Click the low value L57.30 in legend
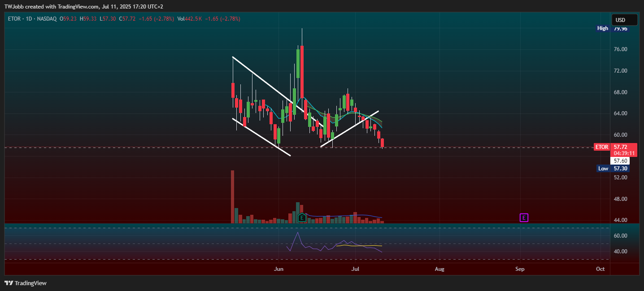 (x=108, y=19)
